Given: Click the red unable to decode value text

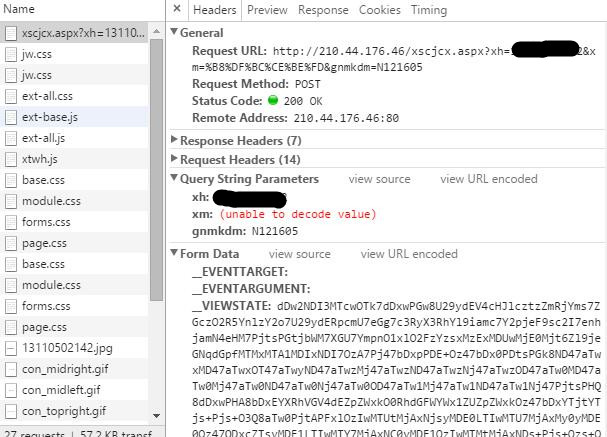Looking at the screenshot, I should 298,214.
